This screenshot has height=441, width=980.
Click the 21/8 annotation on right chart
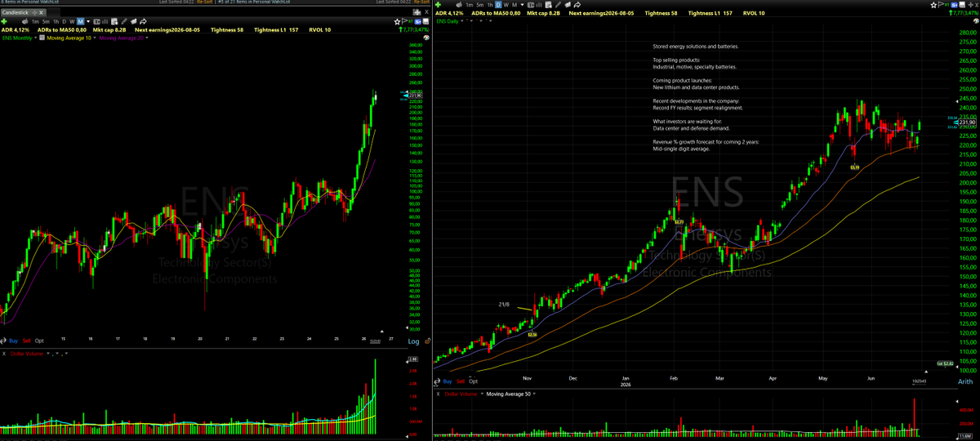505,304
